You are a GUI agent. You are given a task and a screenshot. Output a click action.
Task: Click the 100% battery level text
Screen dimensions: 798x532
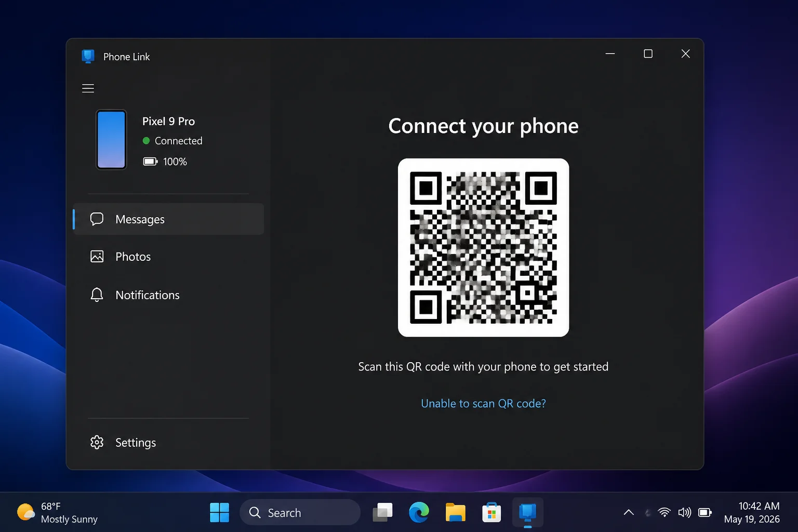pyautogui.click(x=175, y=162)
